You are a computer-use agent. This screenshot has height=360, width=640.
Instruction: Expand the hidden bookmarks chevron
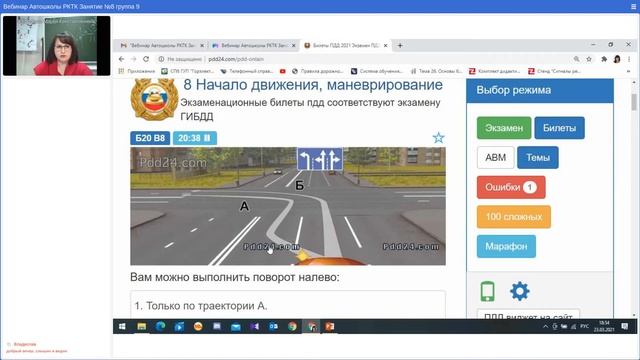coord(628,71)
